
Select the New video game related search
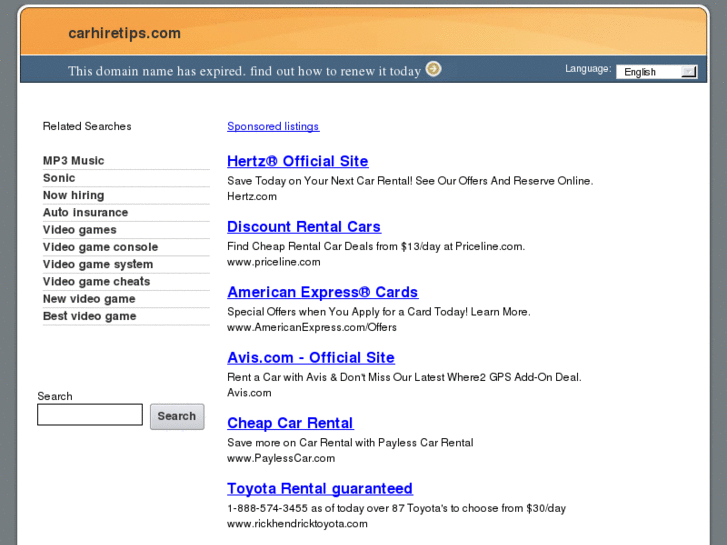tap(89, 299)
